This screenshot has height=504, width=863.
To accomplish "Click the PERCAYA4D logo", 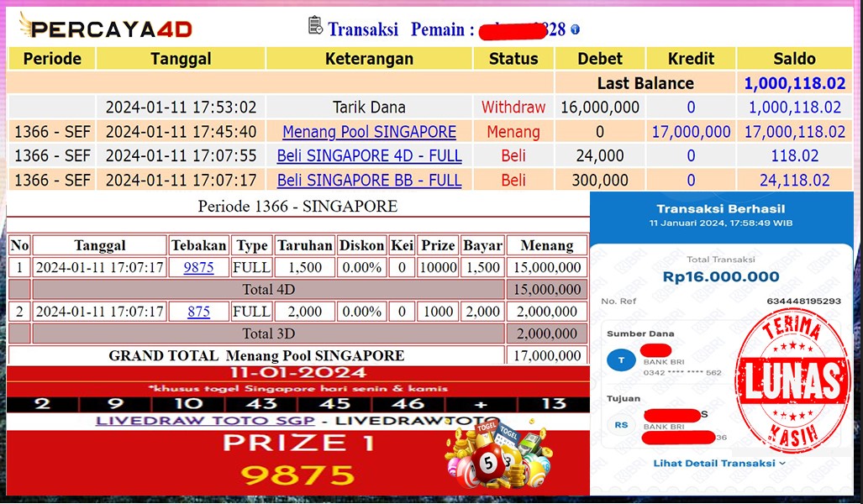I will point(107,28).
